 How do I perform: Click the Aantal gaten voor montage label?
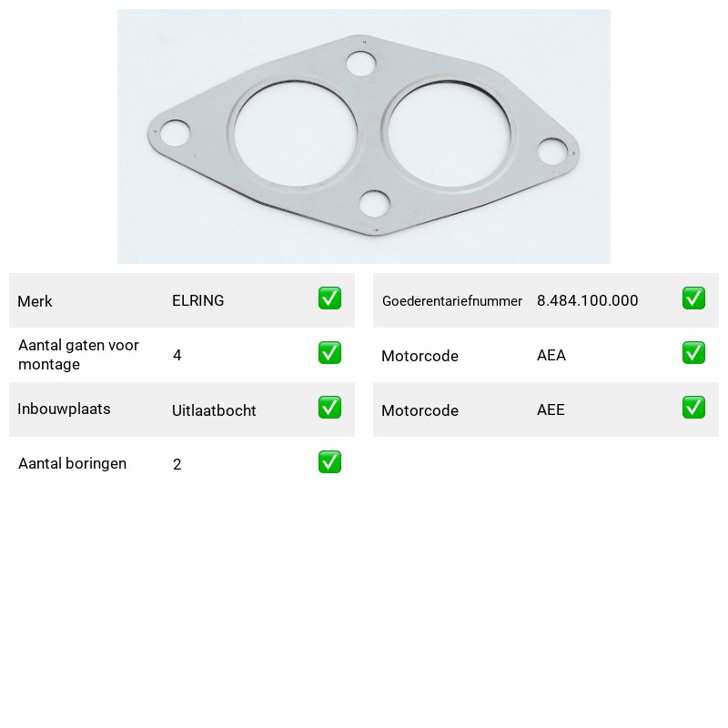[x=78, y=355]
